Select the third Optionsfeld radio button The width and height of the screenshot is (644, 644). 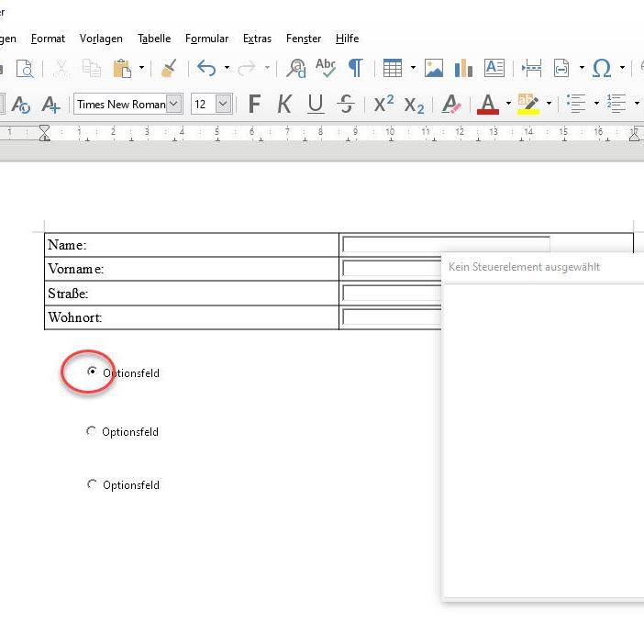point(92,483)
